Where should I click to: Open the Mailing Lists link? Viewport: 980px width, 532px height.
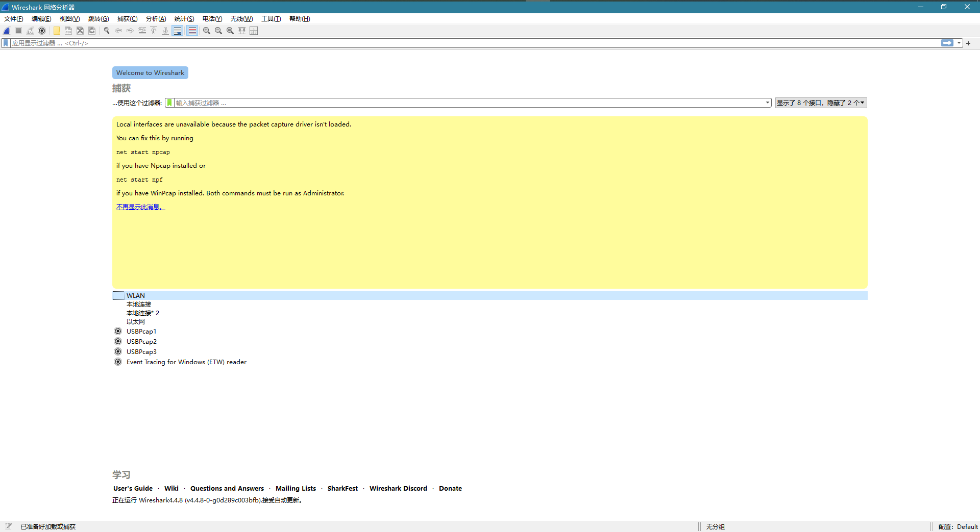296,489
